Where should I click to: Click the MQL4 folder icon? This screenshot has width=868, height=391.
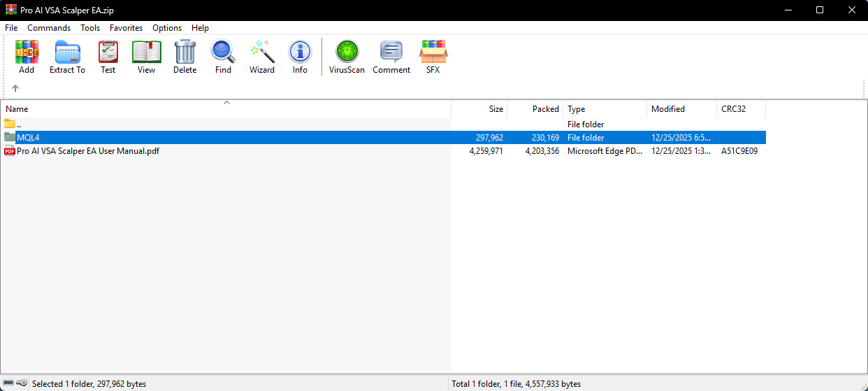click(x=10, y=138)
